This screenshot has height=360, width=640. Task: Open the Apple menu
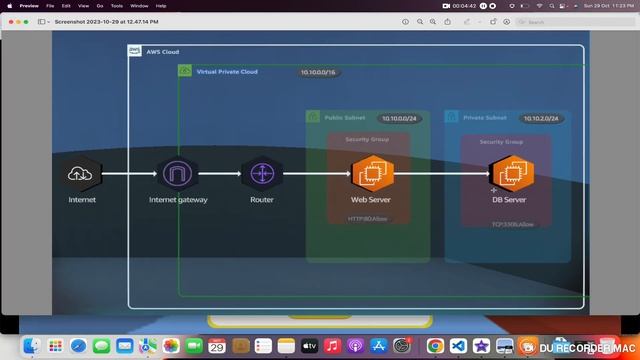coord(10,6)
